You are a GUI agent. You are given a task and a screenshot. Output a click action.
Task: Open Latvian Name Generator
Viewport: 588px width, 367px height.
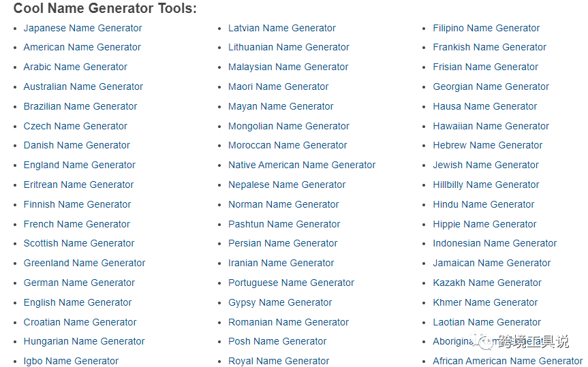click(281, 28)
